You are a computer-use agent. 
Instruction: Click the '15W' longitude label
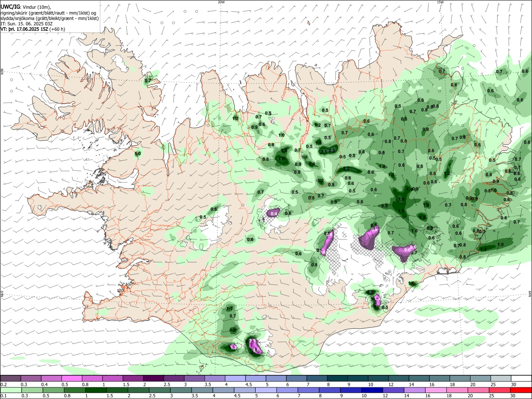coord(440,2)
